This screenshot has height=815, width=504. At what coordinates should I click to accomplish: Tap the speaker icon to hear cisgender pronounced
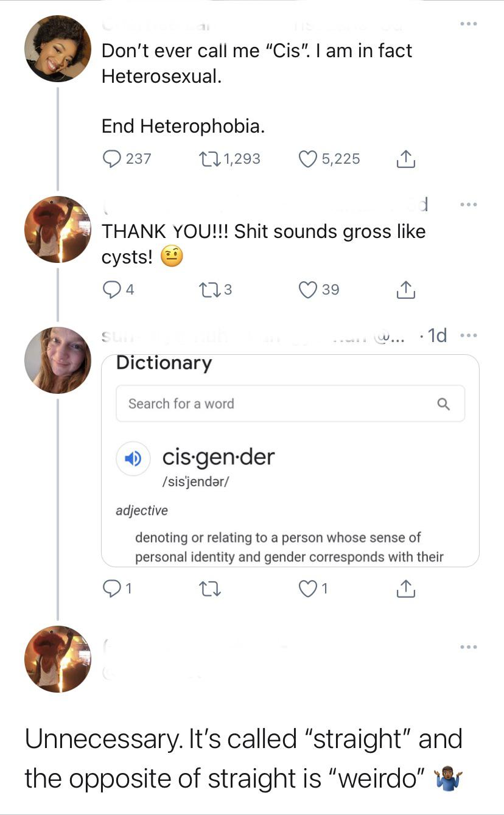coord(133,458)
